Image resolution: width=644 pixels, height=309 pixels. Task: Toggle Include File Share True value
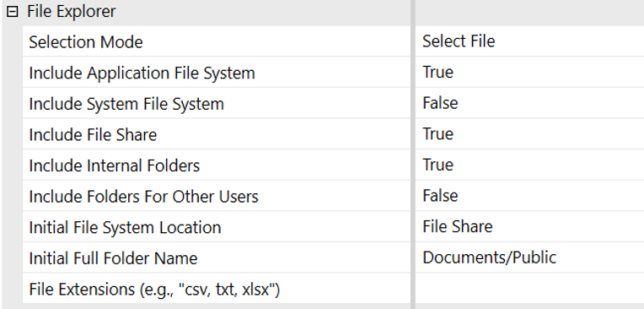[529, 133]
